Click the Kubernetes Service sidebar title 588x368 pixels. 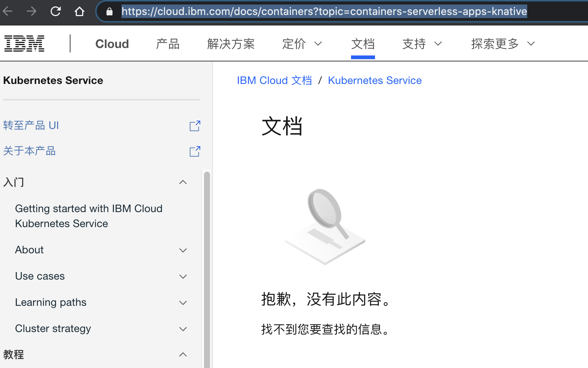click(53, 80)
